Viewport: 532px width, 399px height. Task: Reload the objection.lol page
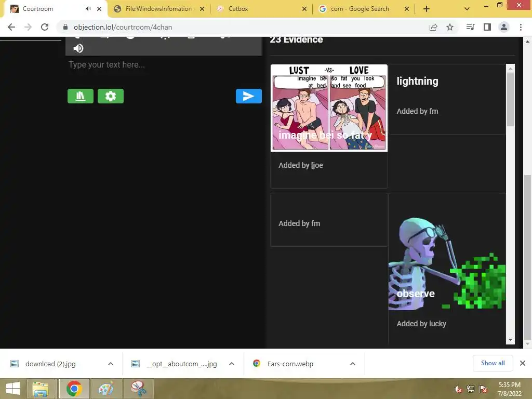pos(45,27)
